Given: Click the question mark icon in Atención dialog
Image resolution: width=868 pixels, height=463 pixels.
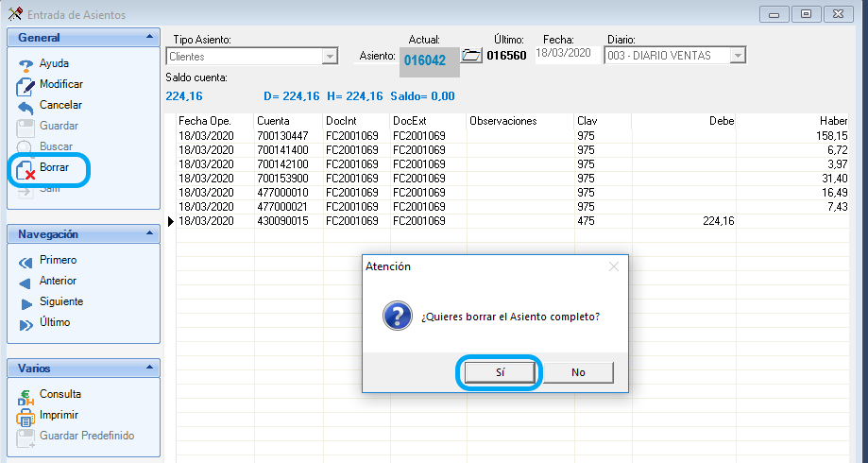Looking at the screenshot, I should pos(397,316).
